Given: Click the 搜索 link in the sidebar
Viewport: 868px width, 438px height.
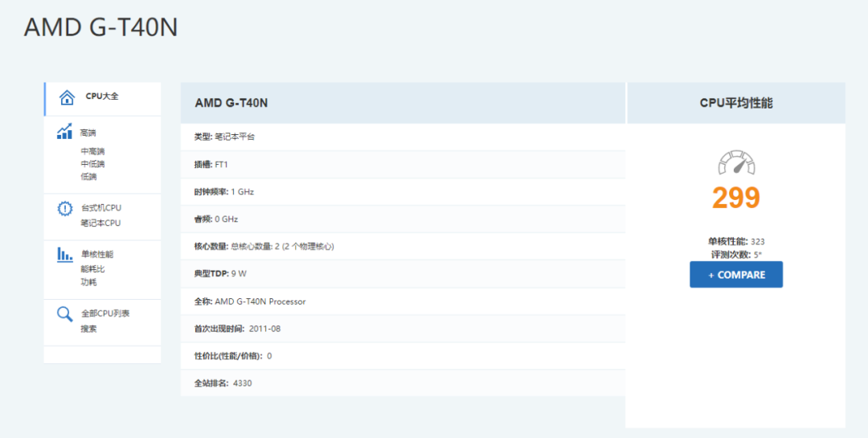Looking at the screenshot, I should point(88,329).
